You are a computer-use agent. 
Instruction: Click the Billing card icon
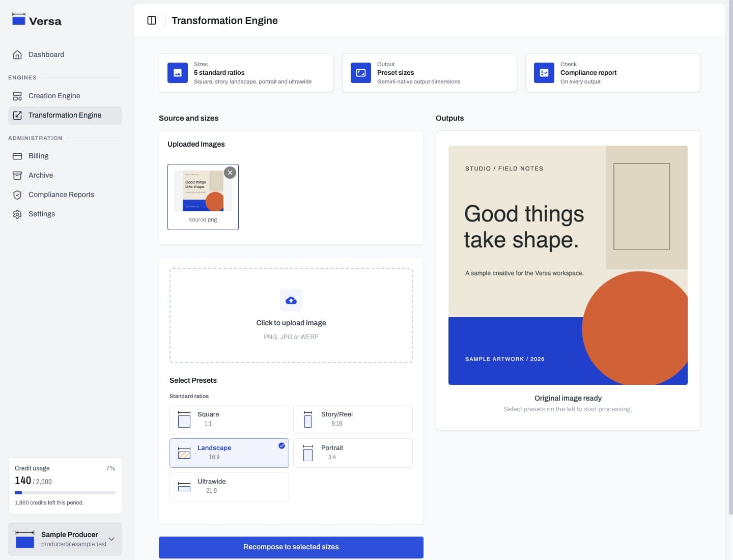[17, 156]
